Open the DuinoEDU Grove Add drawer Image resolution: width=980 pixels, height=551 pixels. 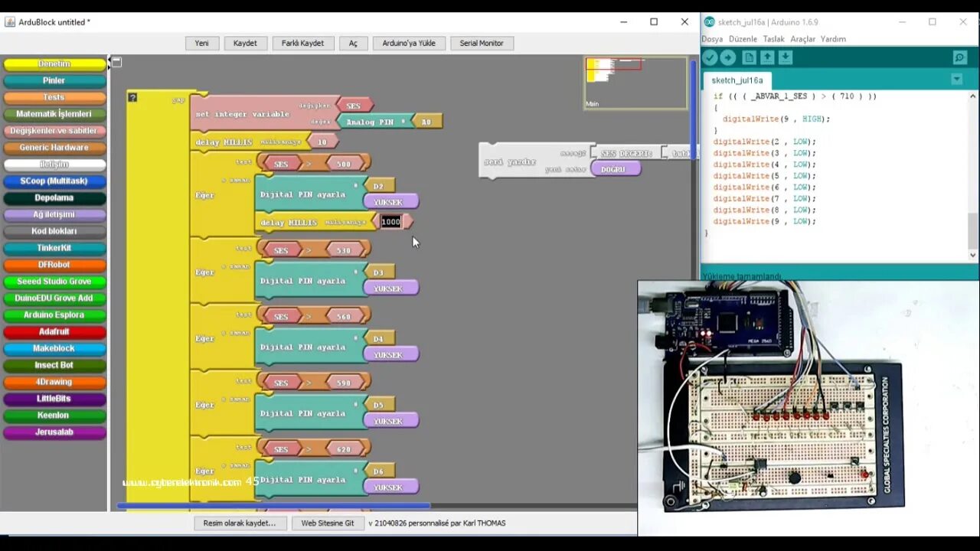(x=54, y=298)
